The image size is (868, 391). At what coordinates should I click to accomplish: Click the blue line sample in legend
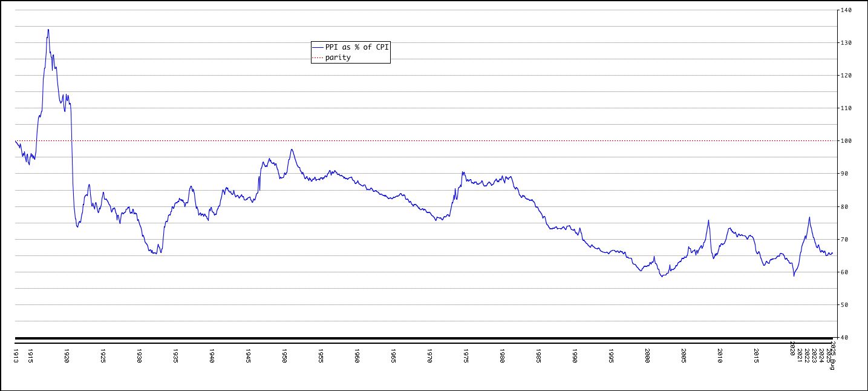318,47
